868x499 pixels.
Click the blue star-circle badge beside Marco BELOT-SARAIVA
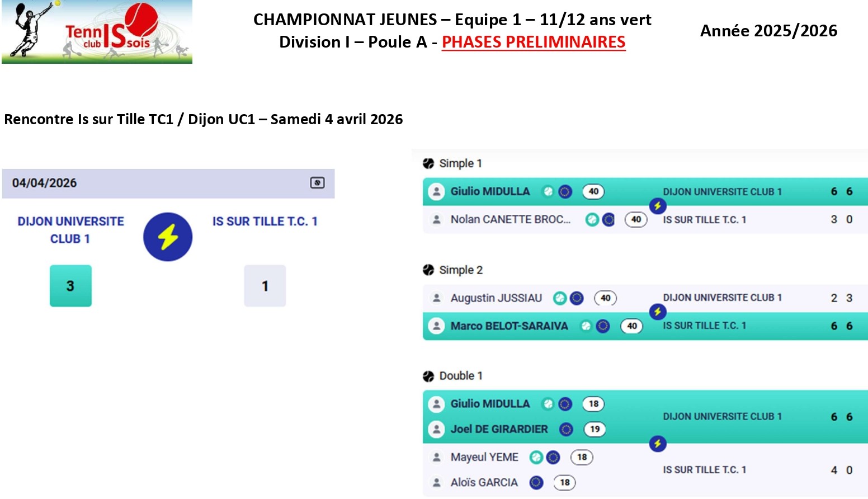[x=602, y=326]
